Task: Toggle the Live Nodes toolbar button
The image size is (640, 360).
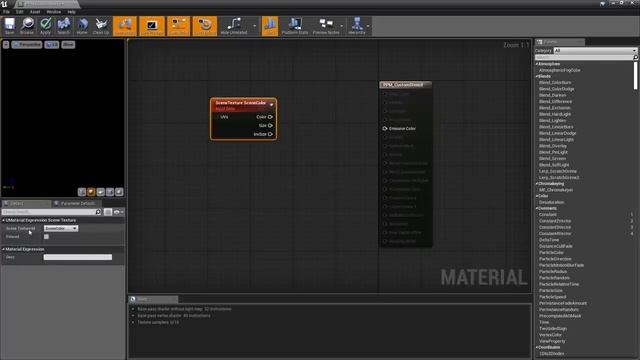Action: click(178, 26)
